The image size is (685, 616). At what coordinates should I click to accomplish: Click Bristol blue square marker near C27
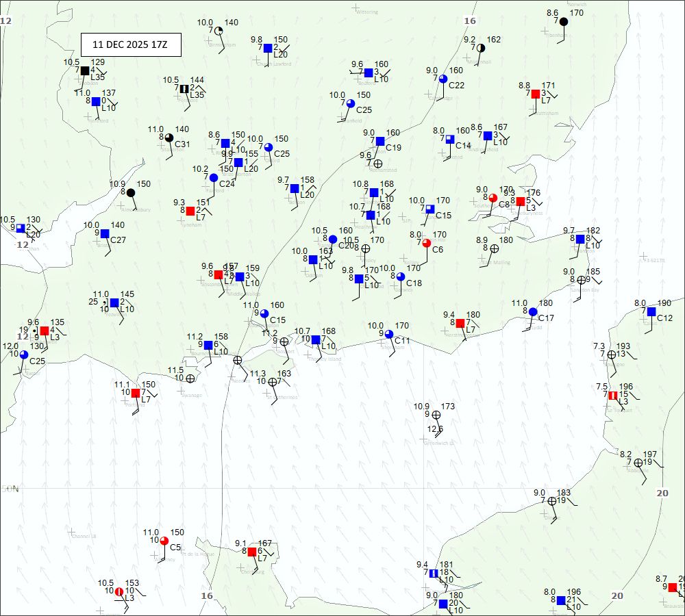pyautogui.click(x=105, y=233)
